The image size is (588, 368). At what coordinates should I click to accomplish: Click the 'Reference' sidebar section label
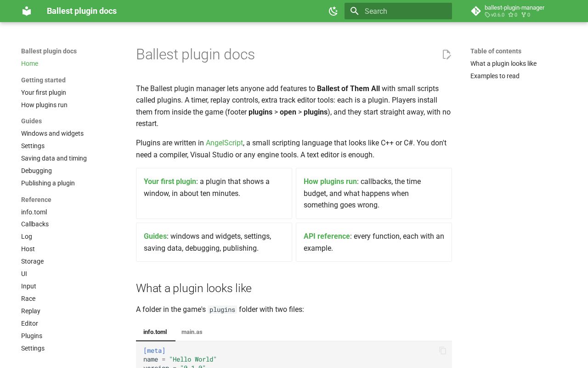(36, 200)
